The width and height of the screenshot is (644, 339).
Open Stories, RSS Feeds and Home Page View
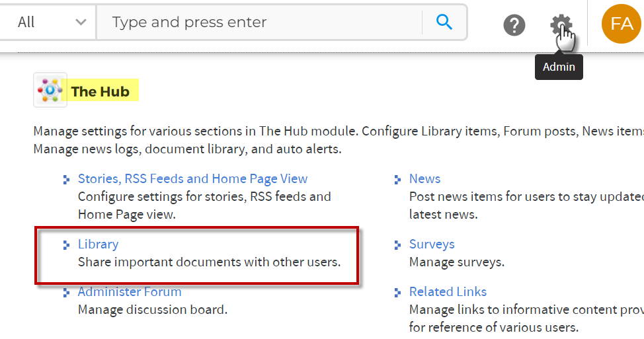[192, 178]
